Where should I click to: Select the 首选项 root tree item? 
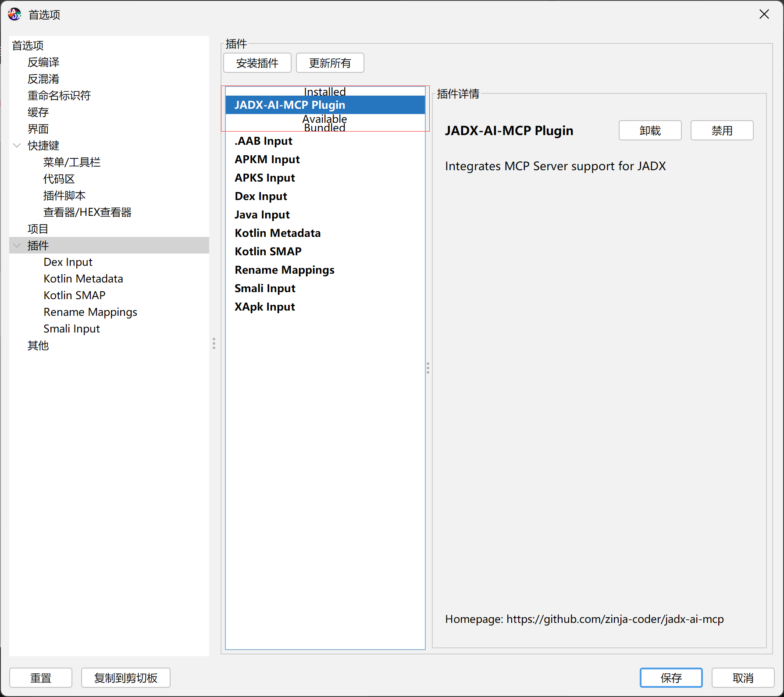coord(28,46)
